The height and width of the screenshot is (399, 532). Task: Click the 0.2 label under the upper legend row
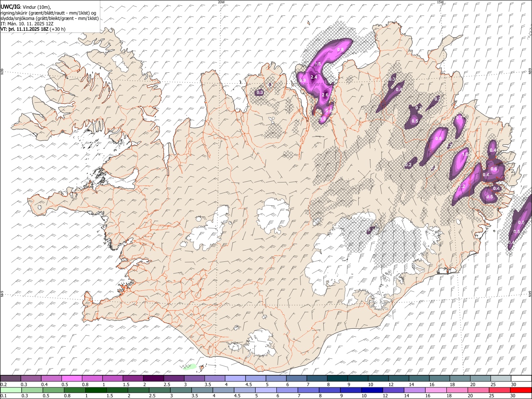pyautogui.click(x=3, y=384)
